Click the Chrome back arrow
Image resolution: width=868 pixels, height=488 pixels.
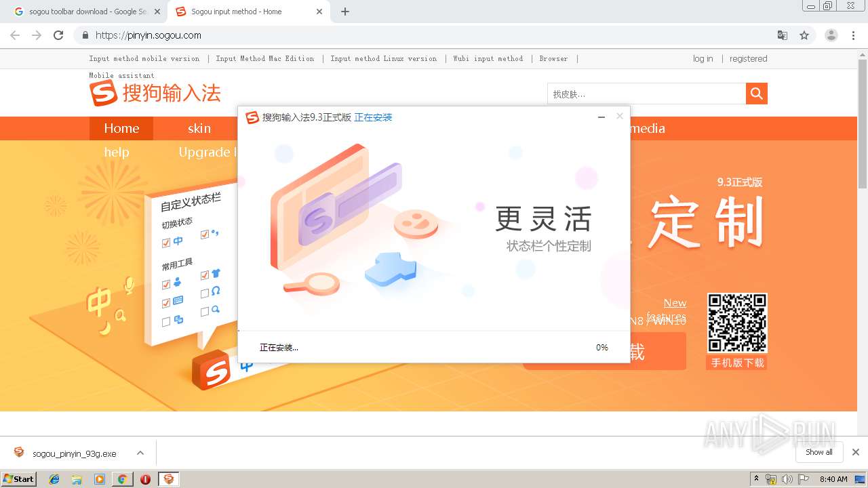click(x=15, y=35)
